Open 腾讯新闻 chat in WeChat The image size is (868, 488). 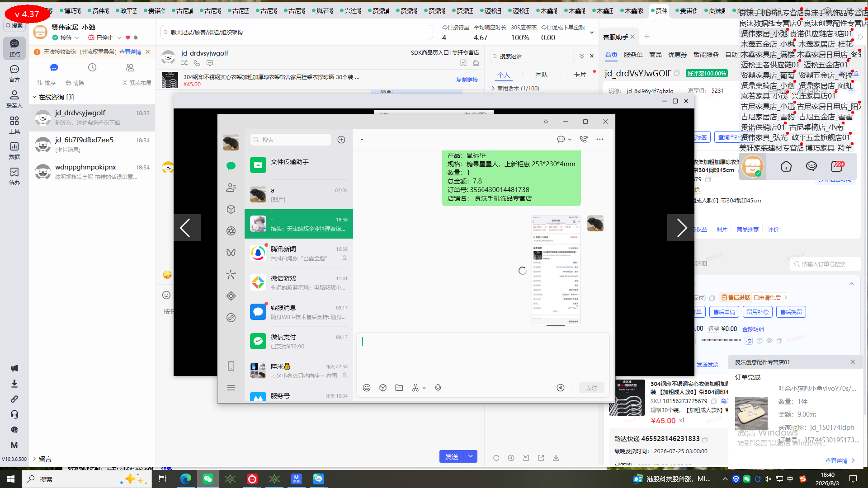click(x=299, y=253)
